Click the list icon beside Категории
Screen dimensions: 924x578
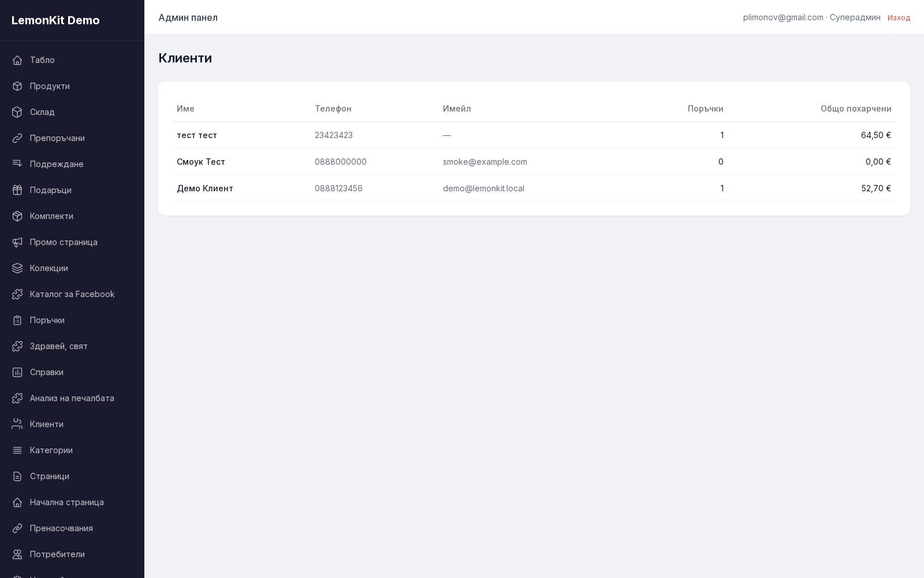(x=17, y=450)
